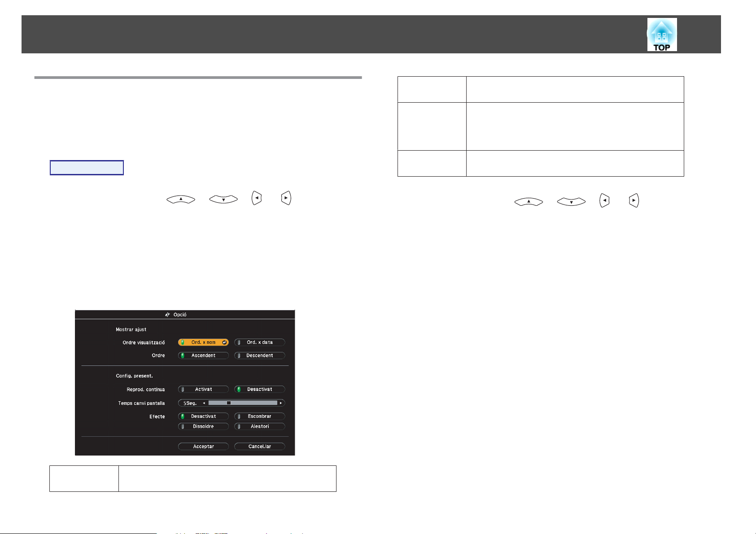Click the 5Seg. time value
The image size is (756, 534).
[x=190, y=403]
